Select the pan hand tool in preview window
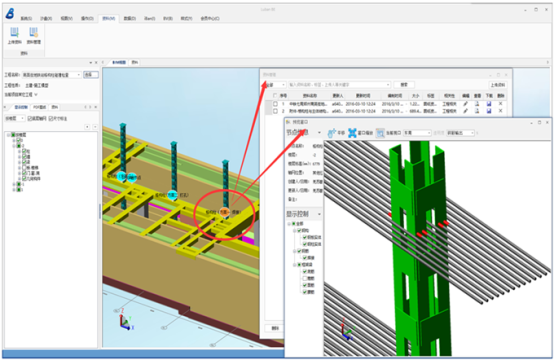Image resolution: width=554 pixels, height=360 pixels. 331,133
